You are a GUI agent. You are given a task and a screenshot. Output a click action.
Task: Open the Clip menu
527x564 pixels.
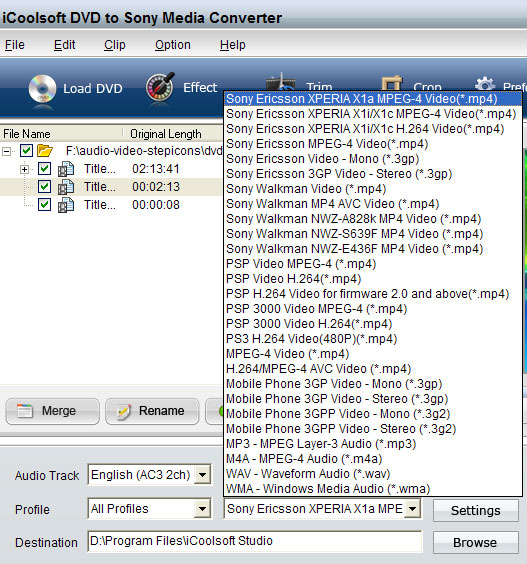point(115,45)
